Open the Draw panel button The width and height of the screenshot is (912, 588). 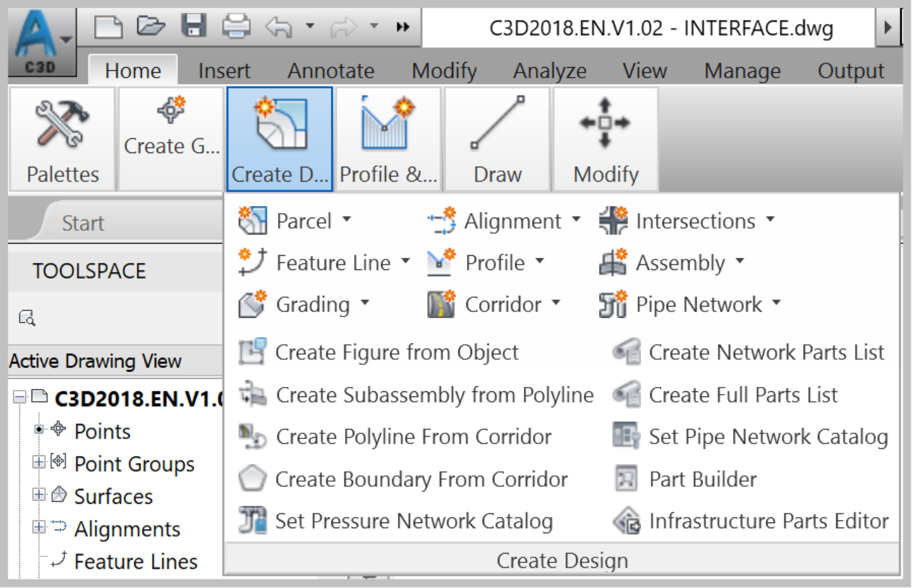(x=497, y=140)
